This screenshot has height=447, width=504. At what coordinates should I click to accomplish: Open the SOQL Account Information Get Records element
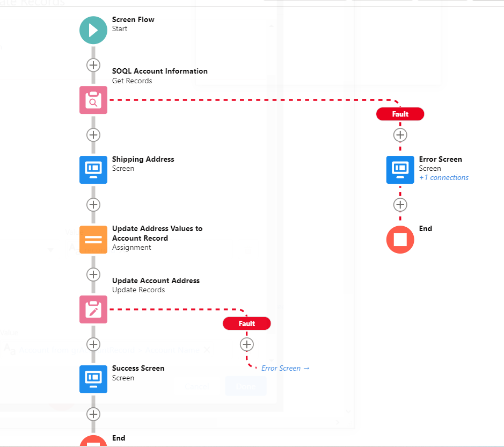coord(93,100)
